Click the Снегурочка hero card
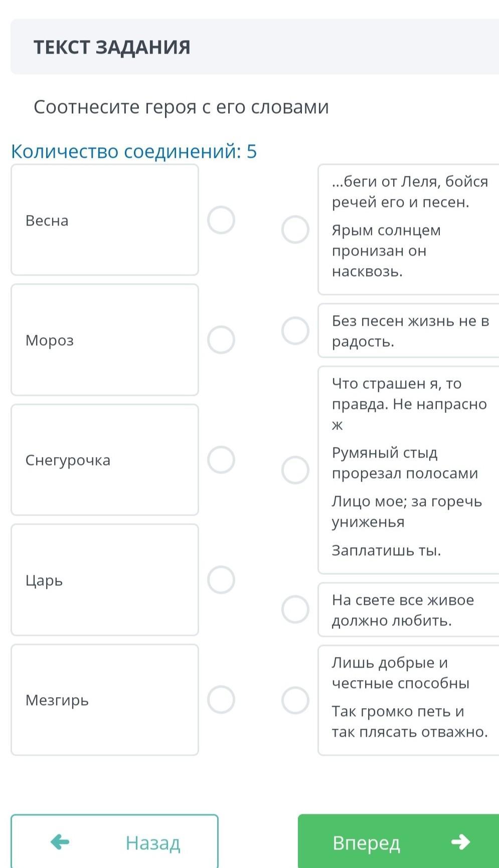This screenshot has height=868, width=499. (x=105, y=460)
